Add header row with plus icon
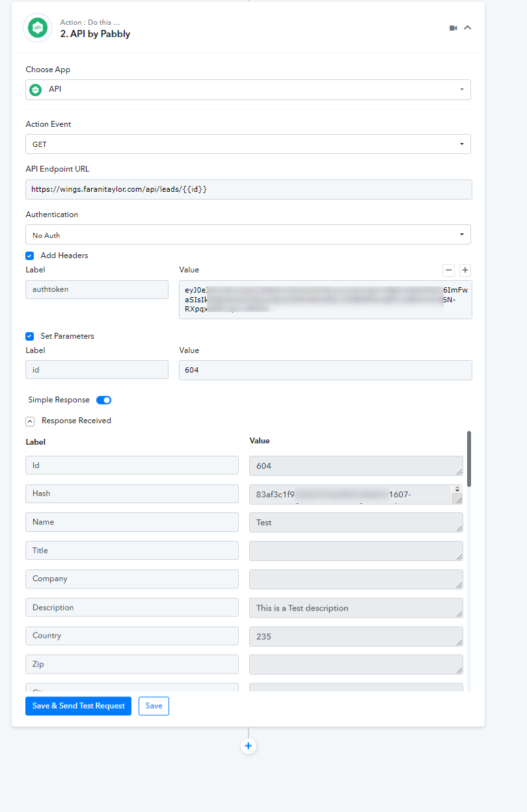The image size is (527, 812). (465, 270)
